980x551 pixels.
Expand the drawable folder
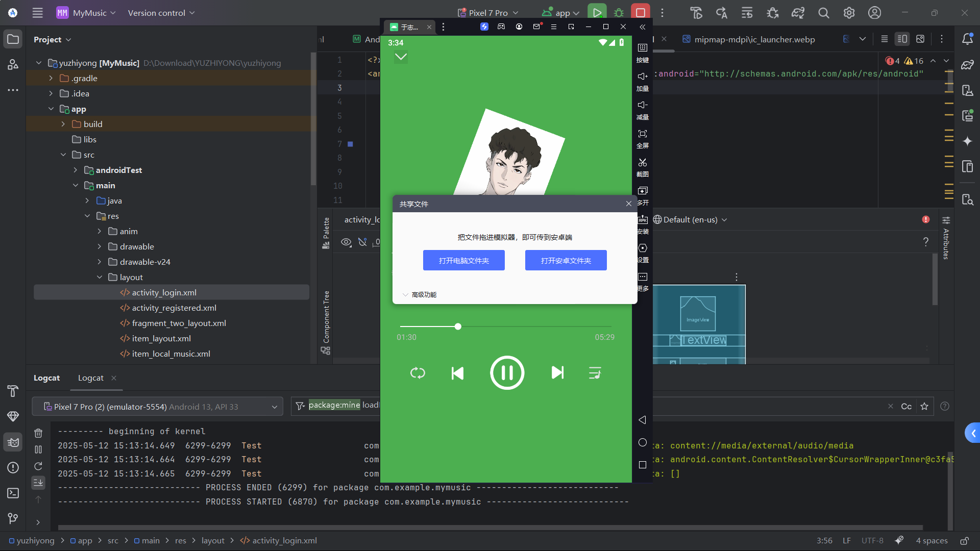click(x=100, y=246)
